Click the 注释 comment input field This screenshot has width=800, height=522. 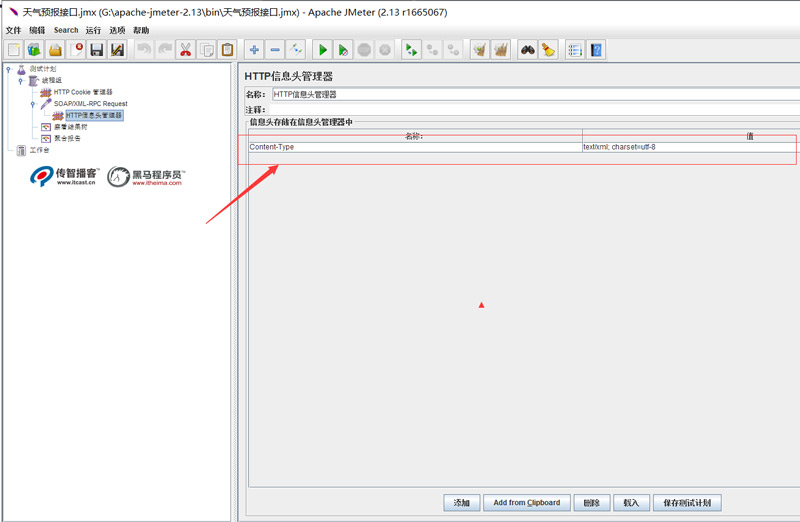(x=535, y=110)
